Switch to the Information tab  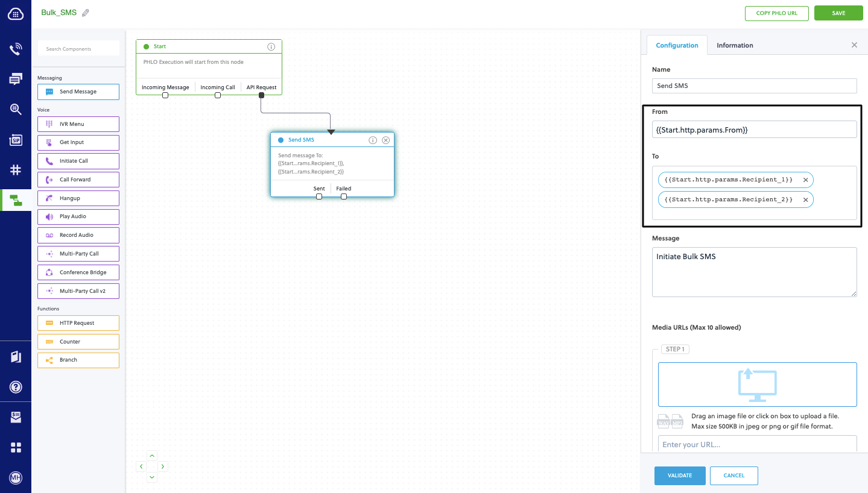(x=734, y=45)
